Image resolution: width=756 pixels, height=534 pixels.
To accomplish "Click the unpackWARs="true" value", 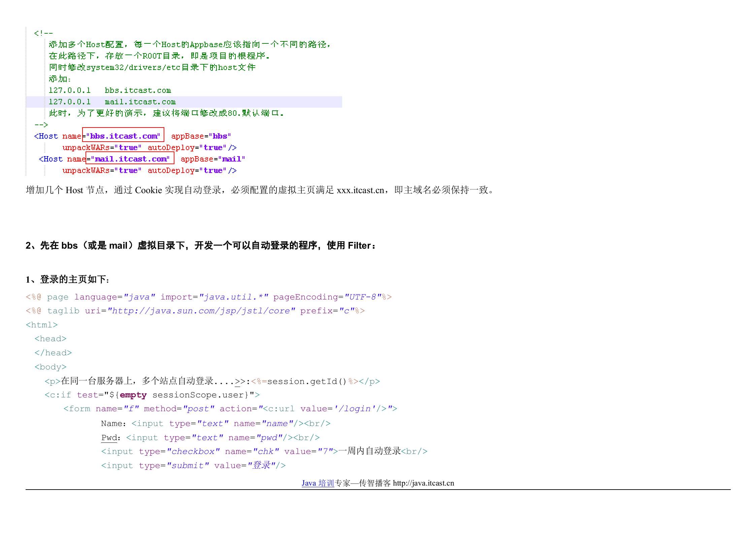I will pos(101,147).
